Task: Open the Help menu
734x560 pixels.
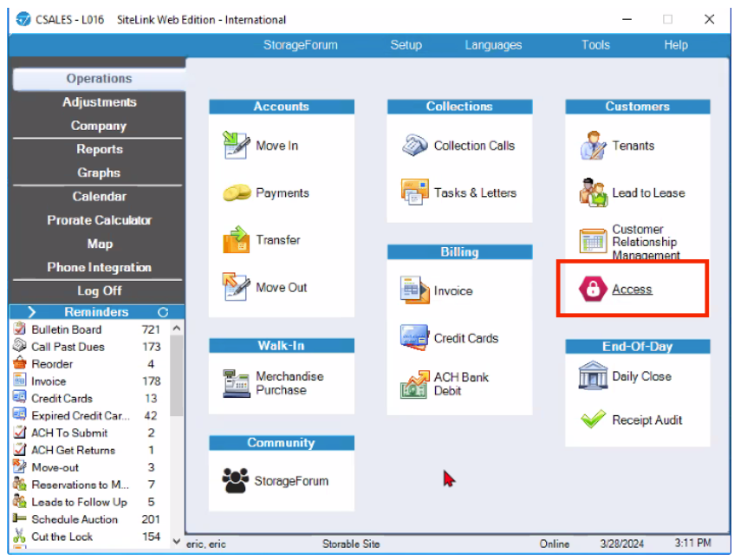Action: [675, 45]
